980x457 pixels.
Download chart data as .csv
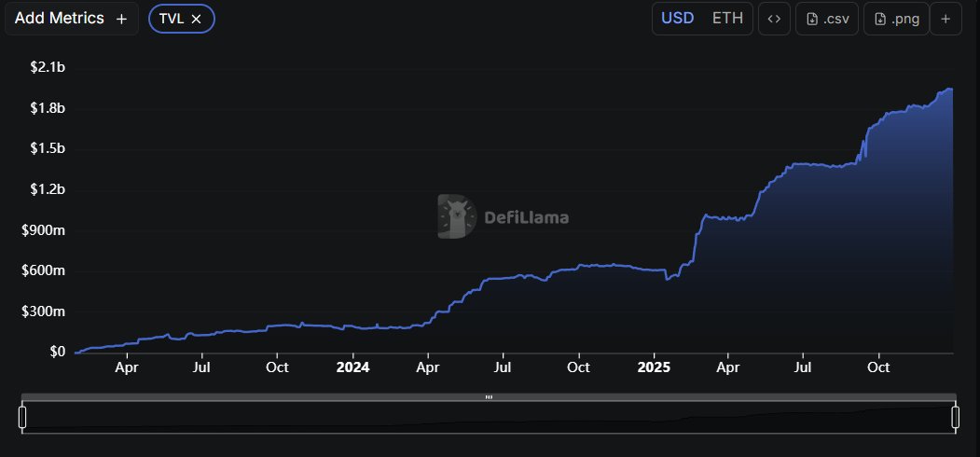pyautogui.click(x=827, y=19)
